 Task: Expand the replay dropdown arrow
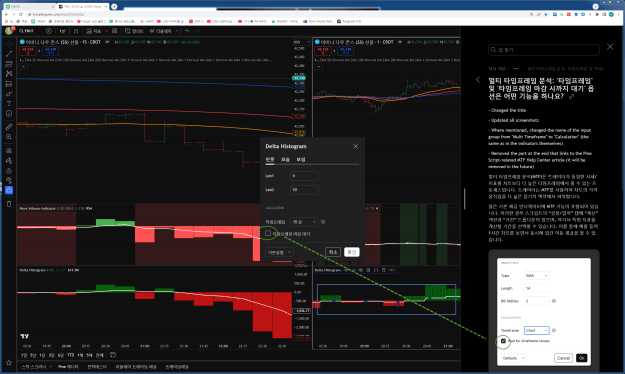pyautogui.click(x=177, y=31)
